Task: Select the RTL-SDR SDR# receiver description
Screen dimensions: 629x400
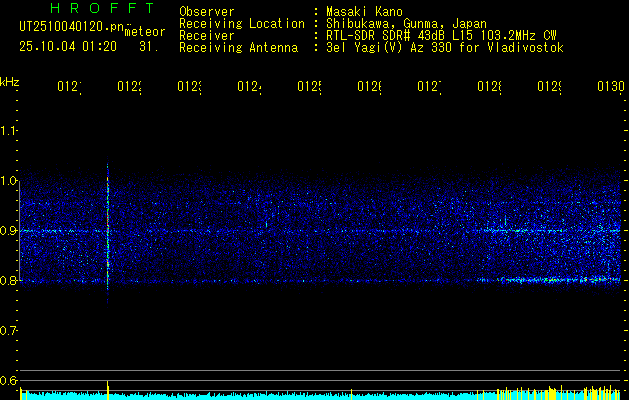Action: pos(442,36)
